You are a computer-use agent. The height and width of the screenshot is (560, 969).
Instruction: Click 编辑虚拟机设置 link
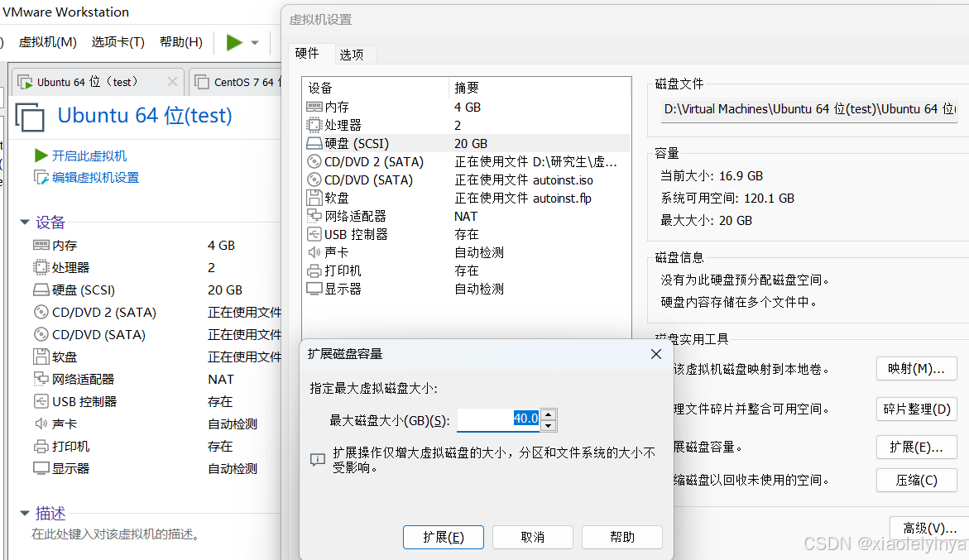95,178
